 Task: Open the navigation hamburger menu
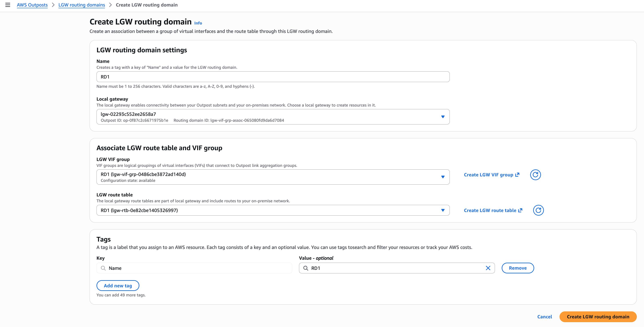[8, 5]
